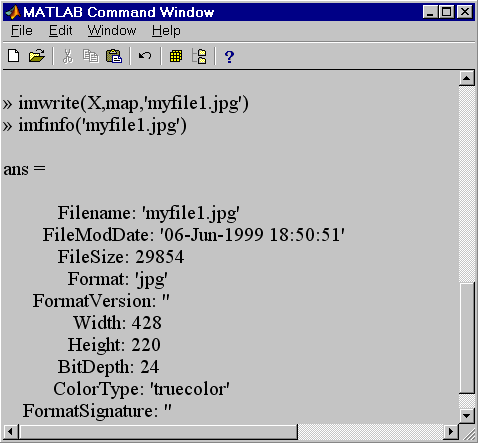Click the Undo arrow icon
478x443 pixels.
point(145,56)
